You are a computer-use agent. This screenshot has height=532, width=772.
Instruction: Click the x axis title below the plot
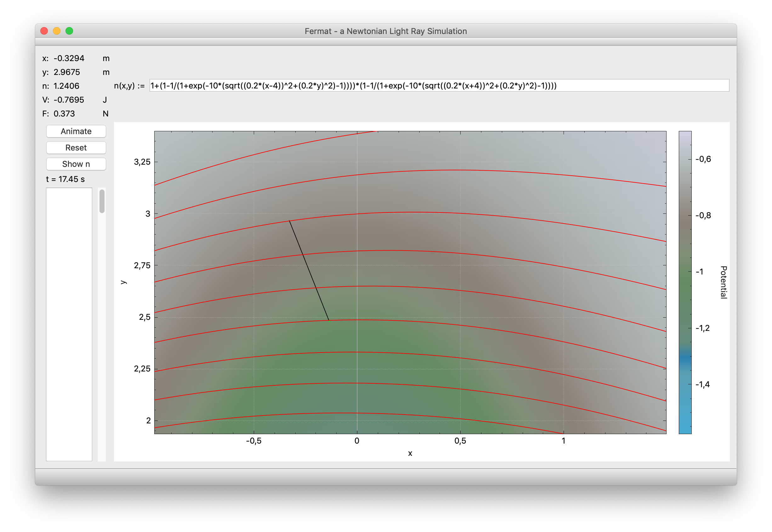[410, 453]
